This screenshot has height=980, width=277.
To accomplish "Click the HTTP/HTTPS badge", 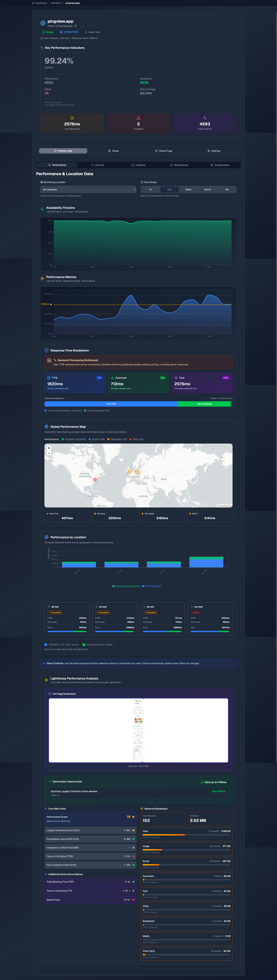I will 69,32.
